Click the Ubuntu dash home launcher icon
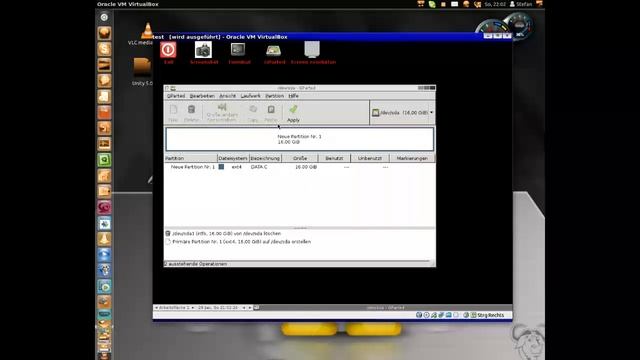640x360 pixels. point(104,17)
